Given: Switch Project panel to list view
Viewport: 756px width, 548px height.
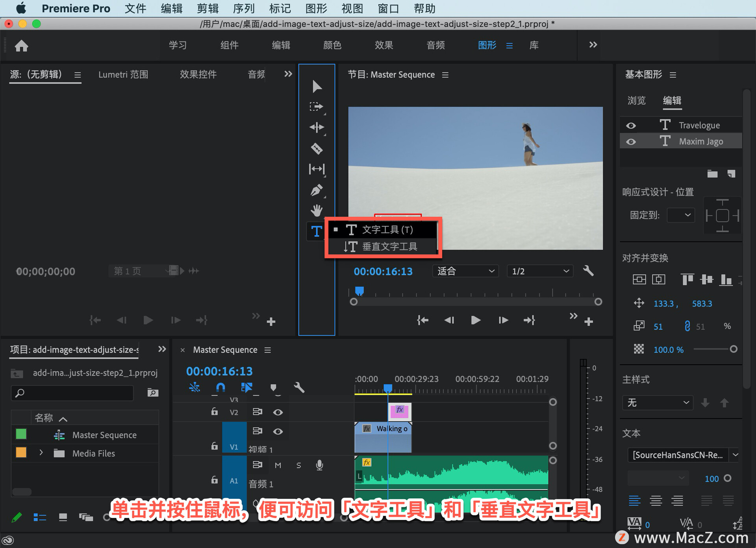Looking at the screenshot, I should click(40, 517).
